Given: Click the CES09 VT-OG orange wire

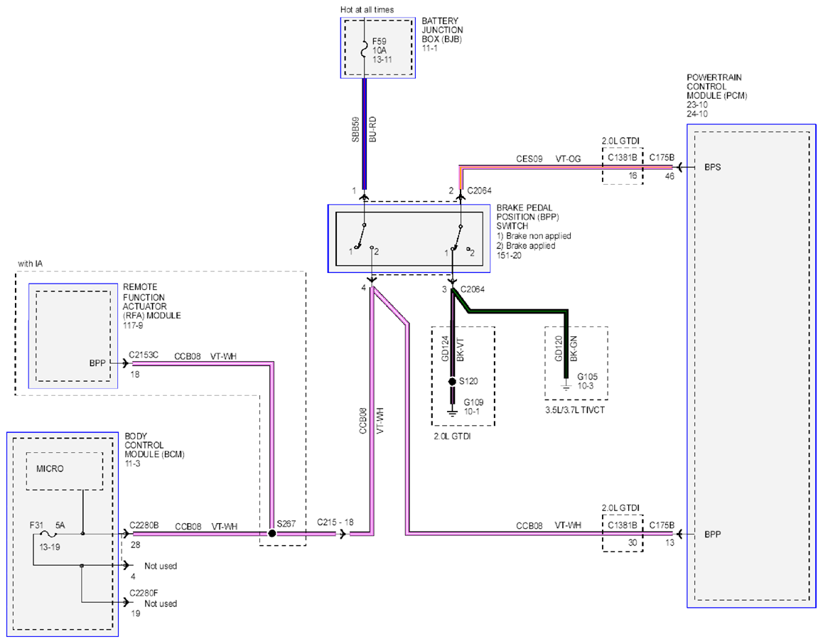Looking at the screenshot, I should [x=567, y=168].
